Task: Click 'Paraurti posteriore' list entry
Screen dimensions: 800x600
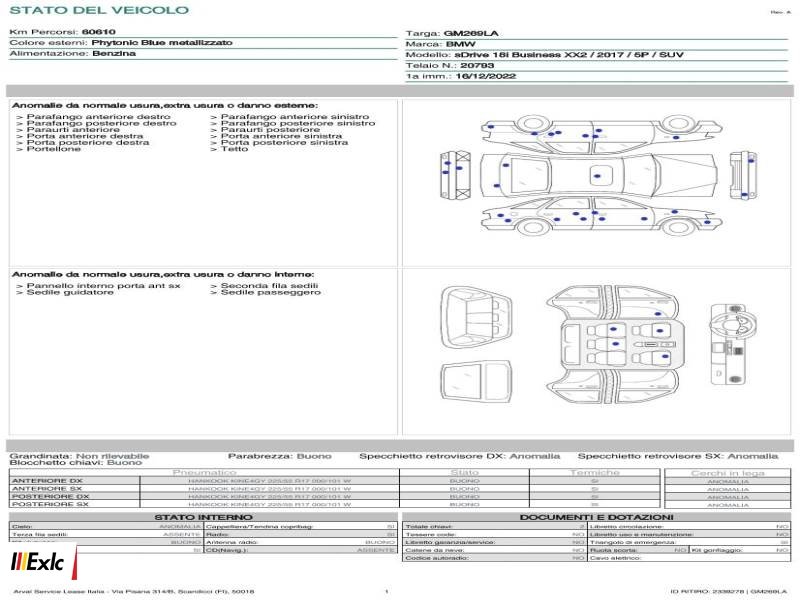Action: coord(270,130)
